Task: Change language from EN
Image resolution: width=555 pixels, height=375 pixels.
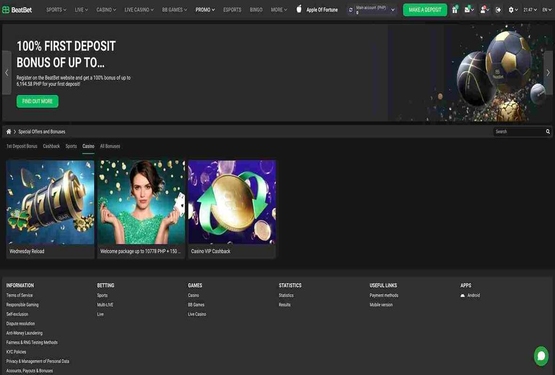Action: click(547, 10)
